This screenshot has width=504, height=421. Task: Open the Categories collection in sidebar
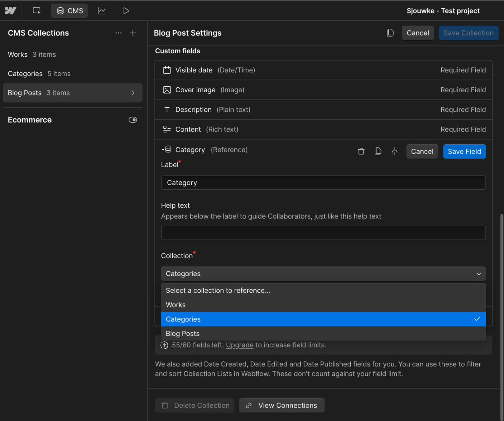pyautogui.click(x=72, y=74)
